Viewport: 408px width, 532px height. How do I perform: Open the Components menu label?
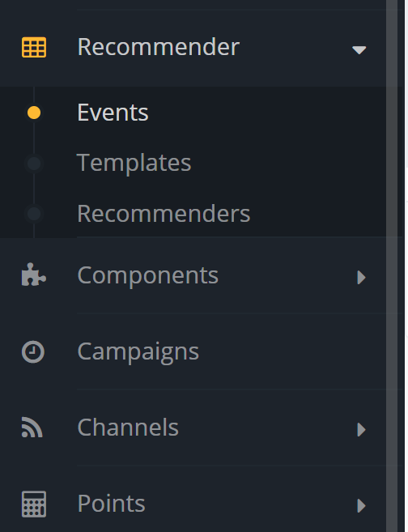(x=148, y=275)
